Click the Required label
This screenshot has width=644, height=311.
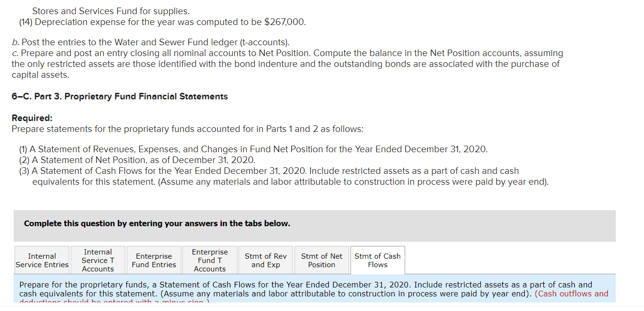pyautogui.click(x=27, y=118)
